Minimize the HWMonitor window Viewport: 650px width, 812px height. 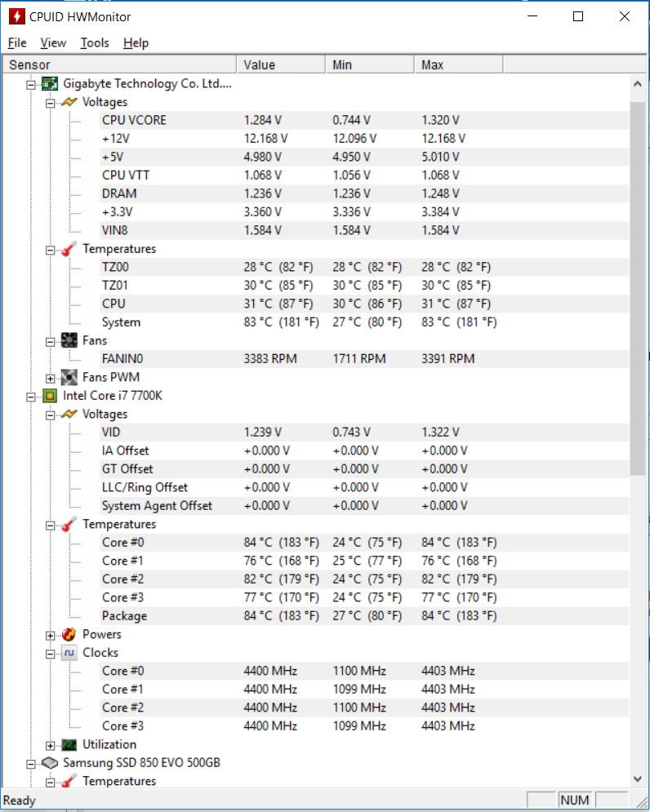(x=532, y=16)
